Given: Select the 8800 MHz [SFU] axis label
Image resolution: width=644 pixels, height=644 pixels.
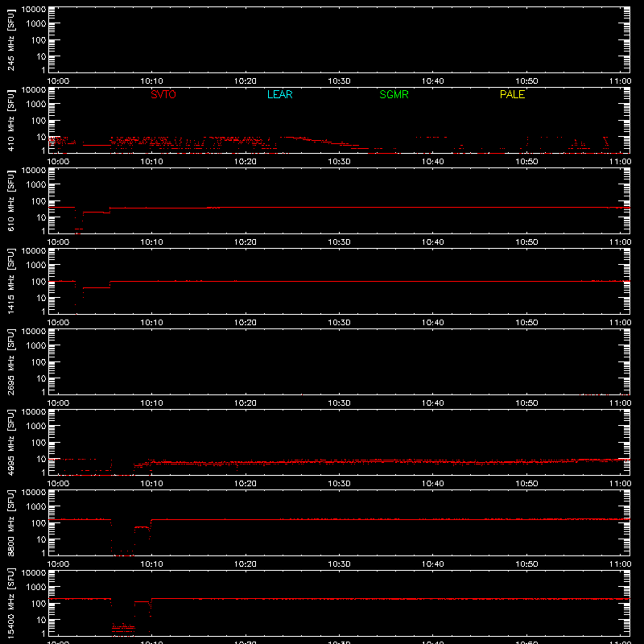Looking at the screenshot, I should (10, 522).
